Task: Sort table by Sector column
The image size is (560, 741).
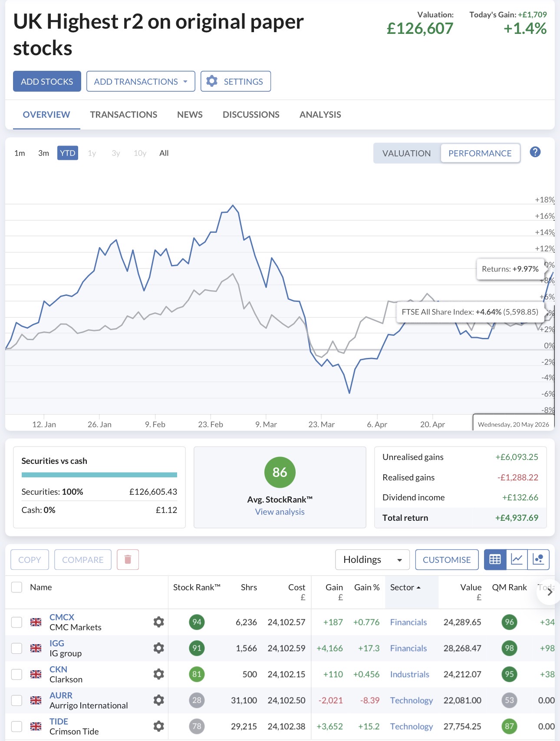Action: pyautogui.click(x=405, y=587)
